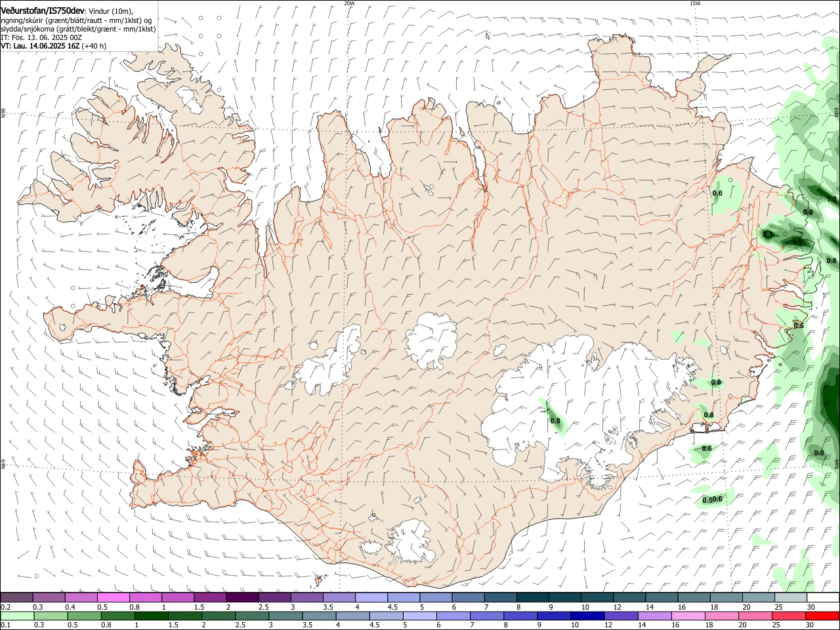
Task: Select the pink 18 mm rain legend swatch
Action: [723, 616]
